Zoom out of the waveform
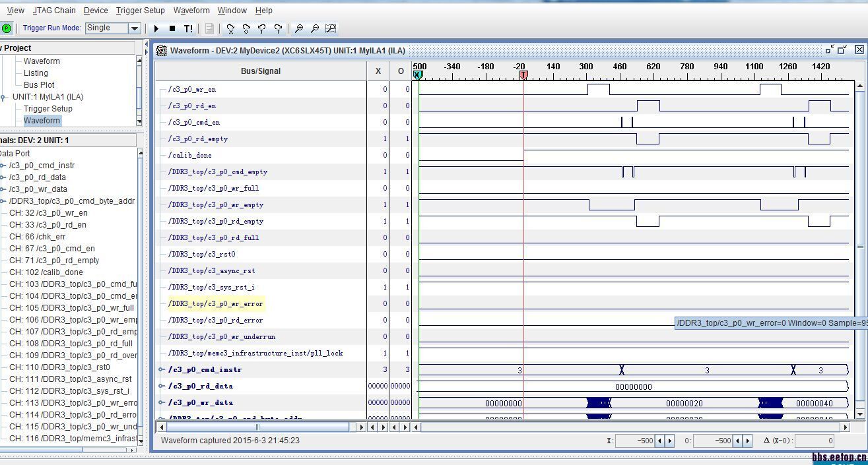868x465 pixels. click(x=315, y=28)
